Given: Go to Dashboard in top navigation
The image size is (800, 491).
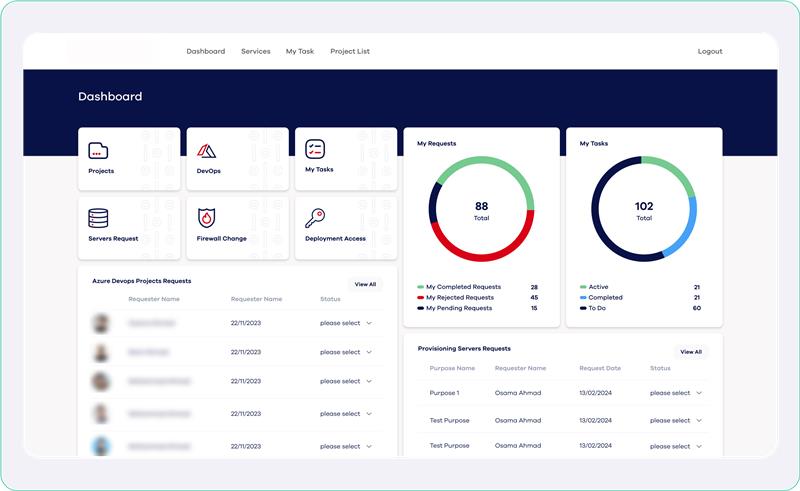Looking at the screenshot, I should pos(206,51).
